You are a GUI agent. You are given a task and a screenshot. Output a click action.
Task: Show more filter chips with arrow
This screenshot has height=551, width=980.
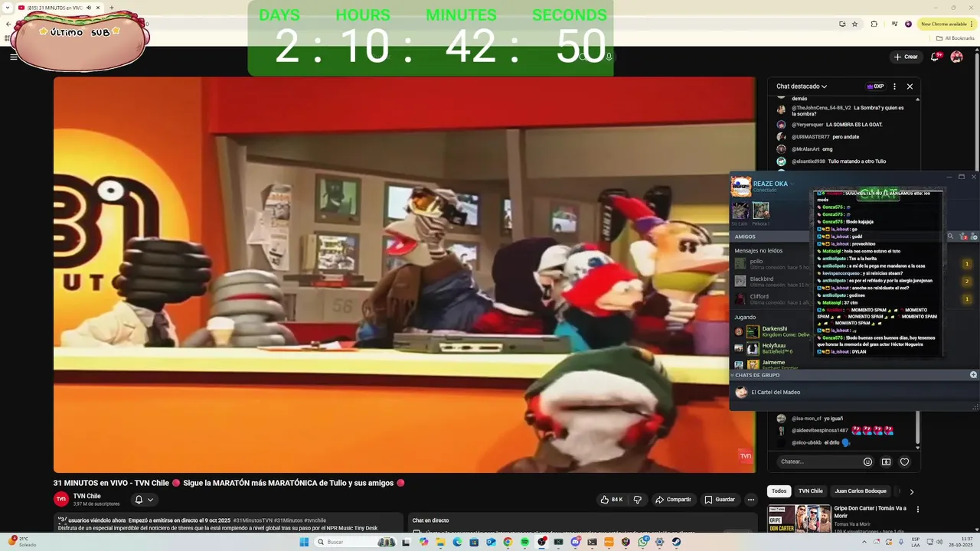(x=911, y=492)
